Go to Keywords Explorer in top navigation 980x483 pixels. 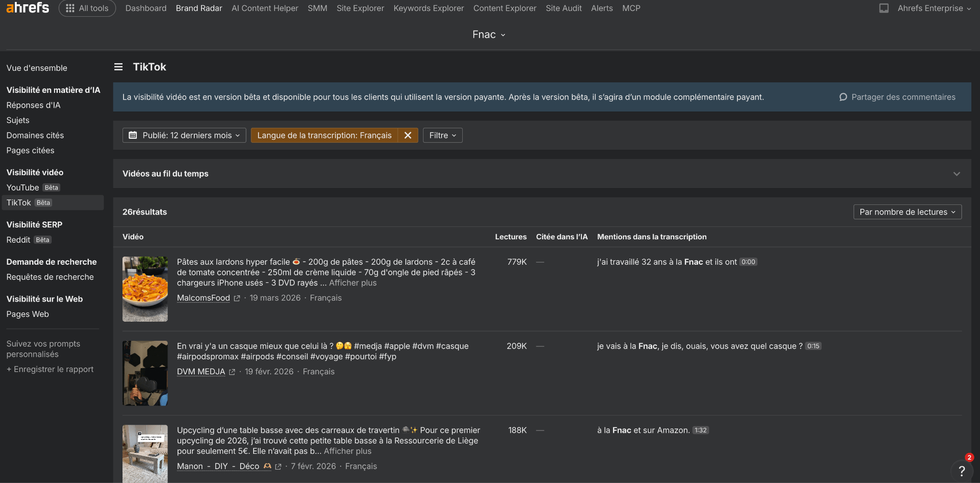[428, 8]
